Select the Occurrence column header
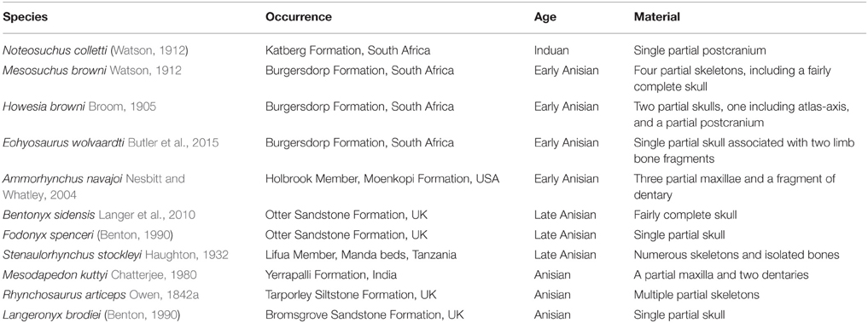 [x=299, y=16]
